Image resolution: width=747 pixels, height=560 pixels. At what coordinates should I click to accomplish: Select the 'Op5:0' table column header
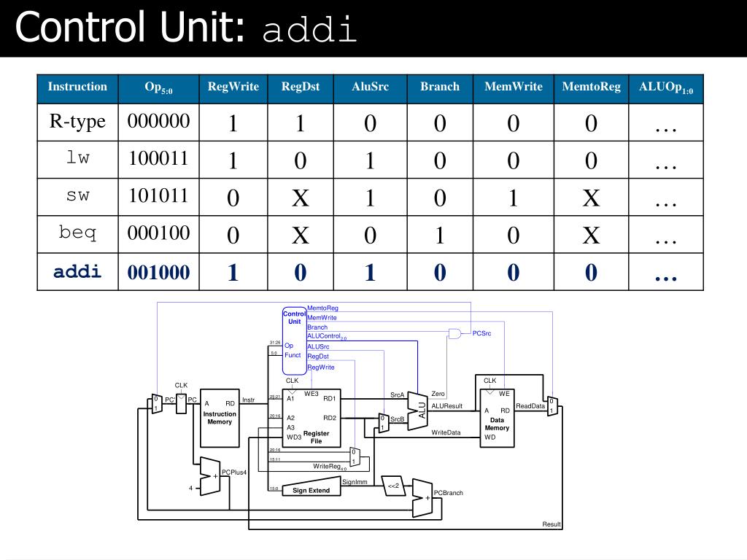click(158, 89)
